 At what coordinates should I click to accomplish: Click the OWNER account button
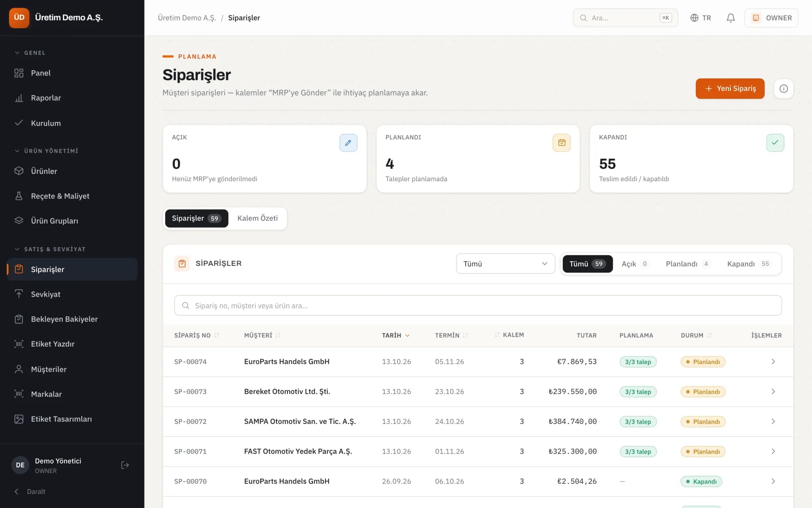point(771,18)
